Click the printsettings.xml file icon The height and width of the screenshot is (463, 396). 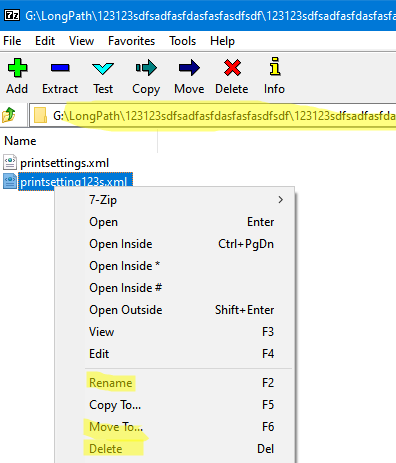10,162
